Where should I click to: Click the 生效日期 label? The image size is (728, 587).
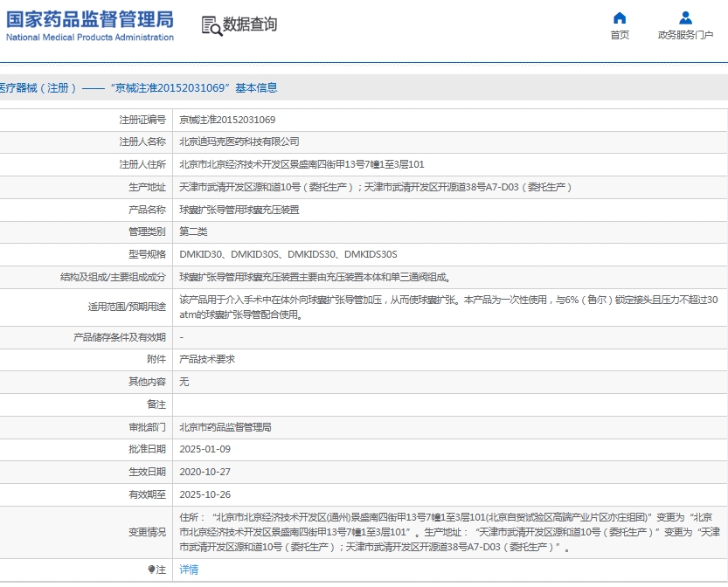[147, 472]
